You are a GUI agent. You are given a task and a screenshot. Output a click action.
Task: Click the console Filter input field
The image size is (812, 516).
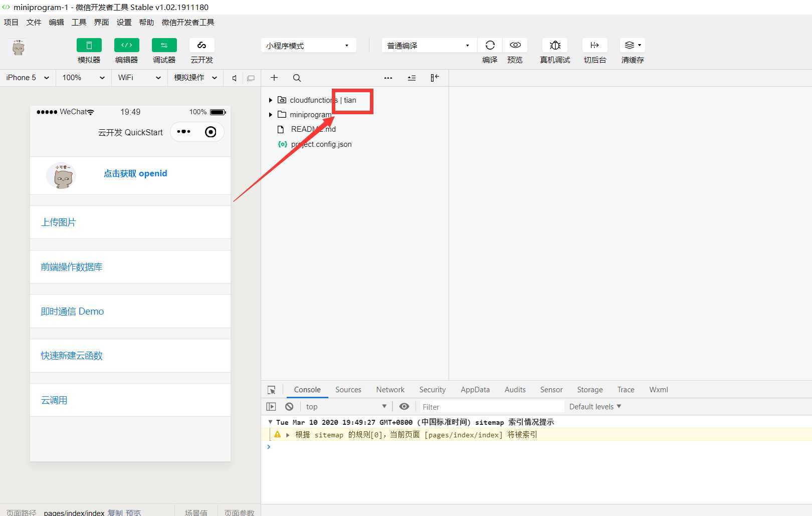coord(492,407)
